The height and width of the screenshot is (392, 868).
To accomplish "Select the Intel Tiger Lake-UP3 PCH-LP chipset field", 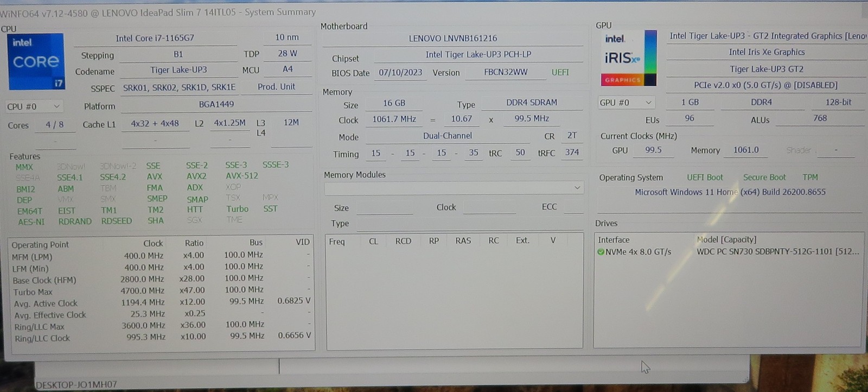I will [478, 55].
